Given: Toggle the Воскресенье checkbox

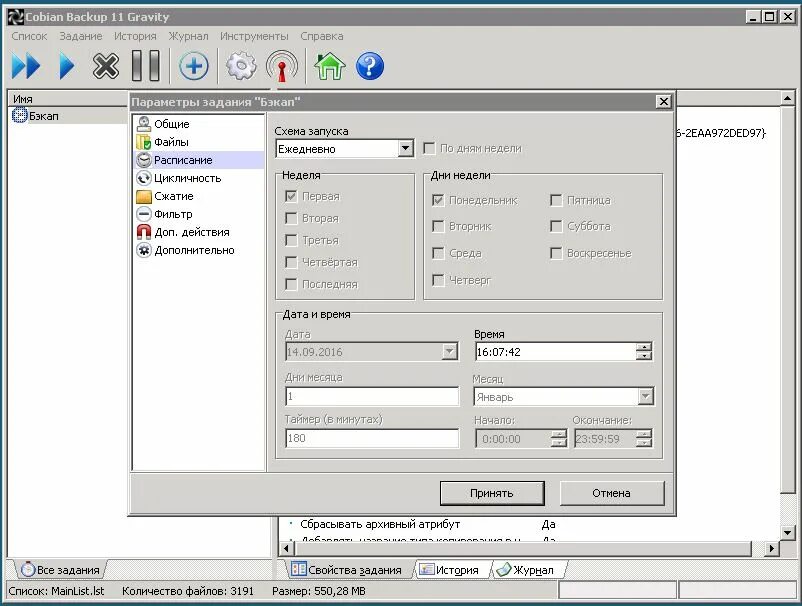Looking at the screenshot, I should click(556, 253).
